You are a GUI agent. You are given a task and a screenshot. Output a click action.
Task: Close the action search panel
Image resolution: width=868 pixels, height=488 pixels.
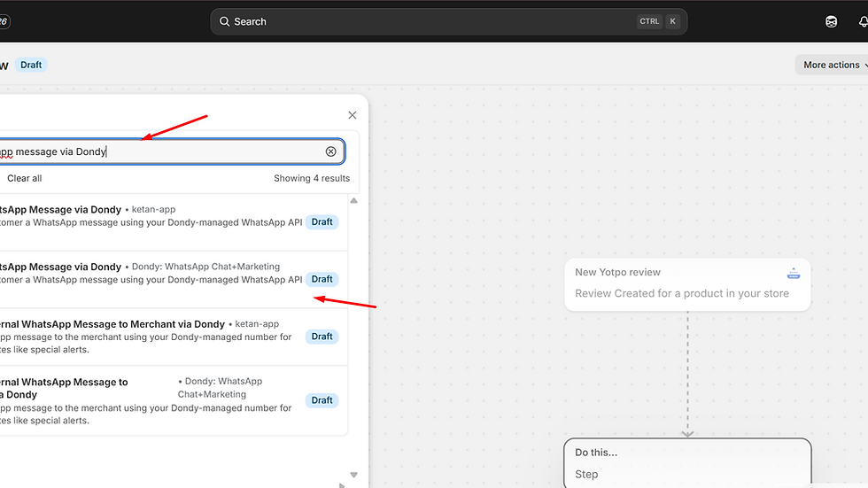[x=353, y=115]
